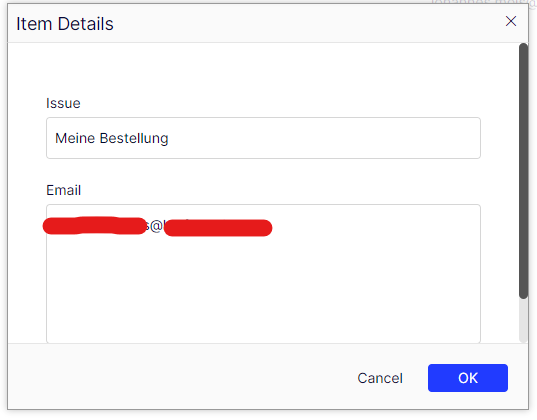
Task: Click the Email field label
Action: click(64, 190)
